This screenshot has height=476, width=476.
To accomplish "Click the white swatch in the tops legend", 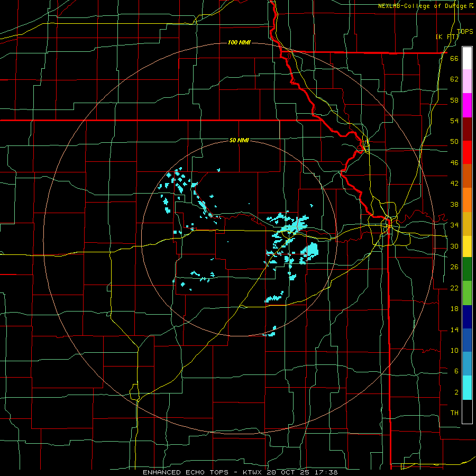I will (x=467, y=58).
